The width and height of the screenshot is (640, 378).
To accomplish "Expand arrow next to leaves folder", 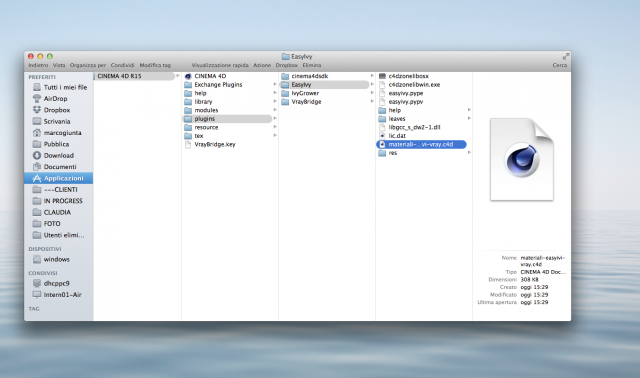I will (469, 119).
